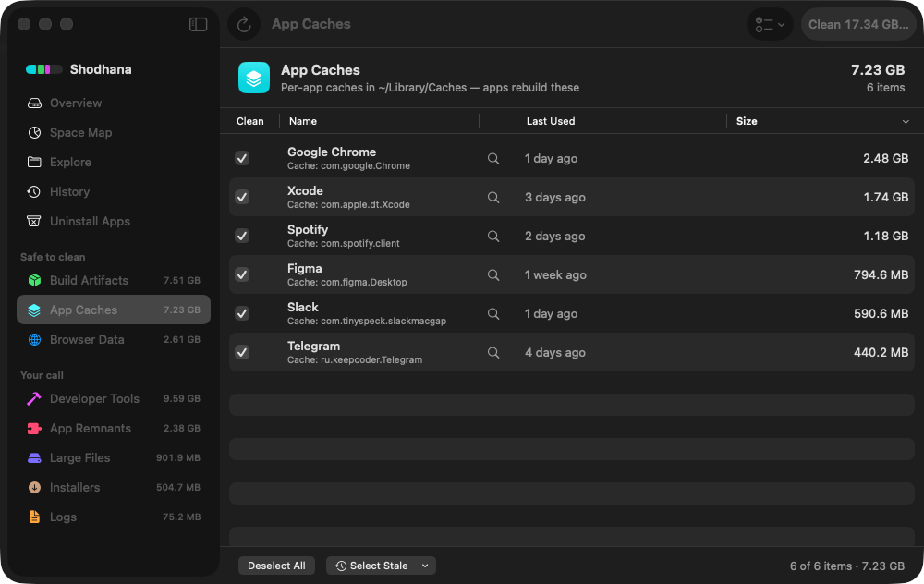Click Telegram's '440.2 MB' size value
The image size is (924, 584).
881,353
